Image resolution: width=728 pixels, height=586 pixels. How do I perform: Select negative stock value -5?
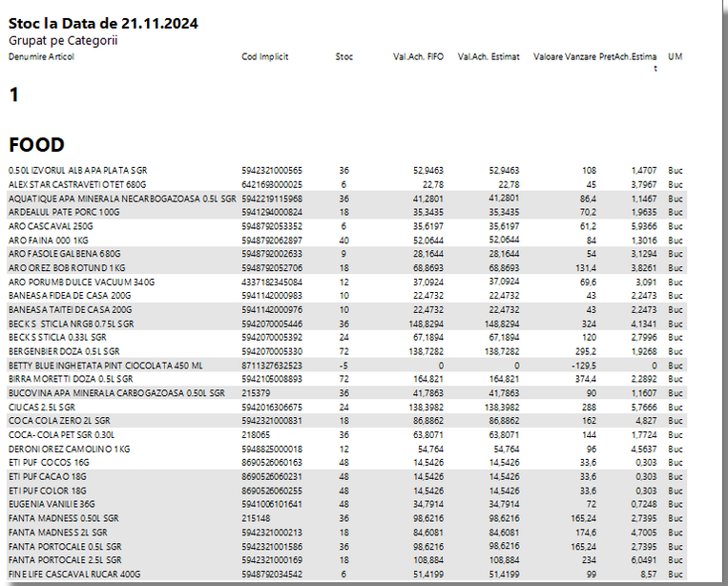[343, 366]
